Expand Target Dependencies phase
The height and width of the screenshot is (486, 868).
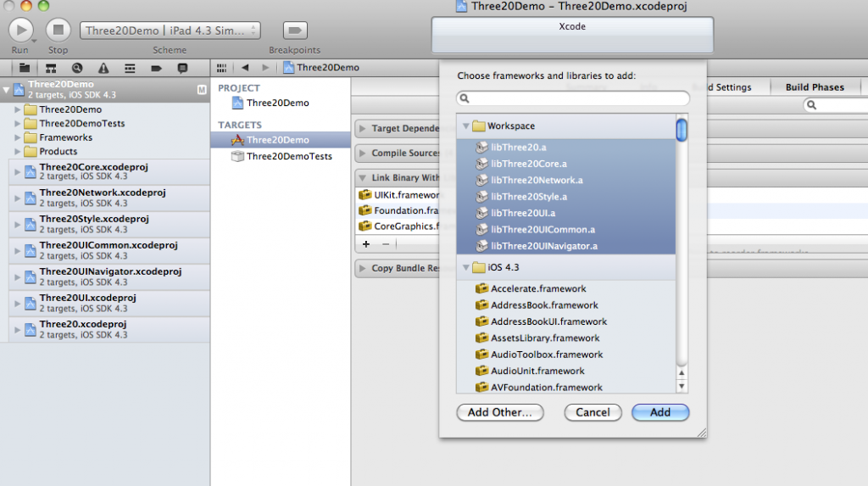(362, 129)
